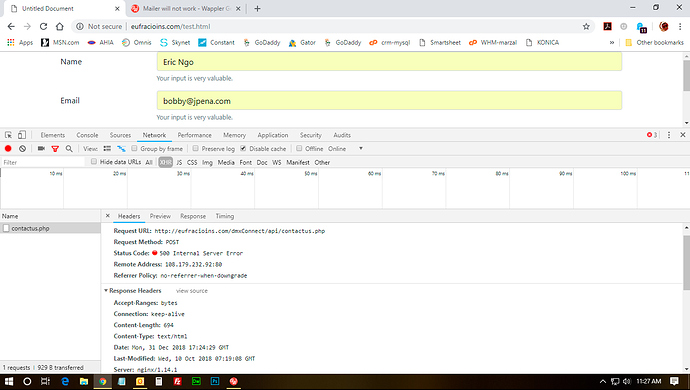Switch to the Console tab

(x=87, y=135)
